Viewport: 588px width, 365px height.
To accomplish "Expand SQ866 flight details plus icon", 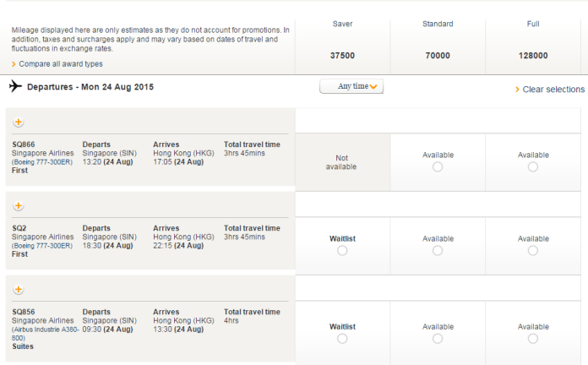I will pos(19,122).
